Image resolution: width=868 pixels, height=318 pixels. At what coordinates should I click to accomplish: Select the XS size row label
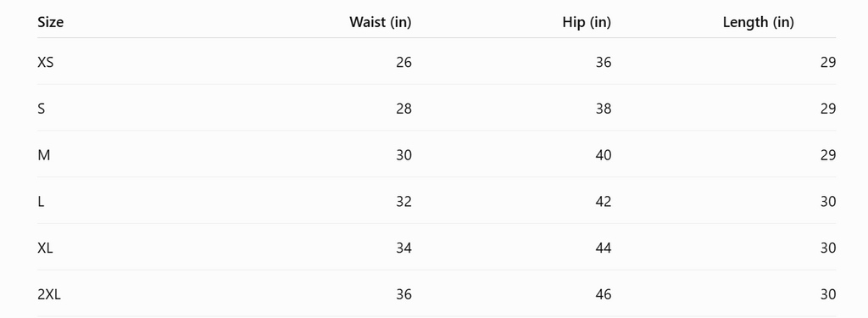pyautogui.click(x=46, y=62)
